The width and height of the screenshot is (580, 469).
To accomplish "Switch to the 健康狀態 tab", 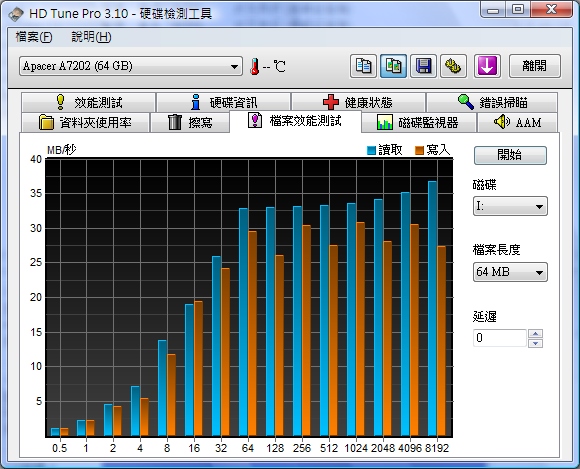I will 358,102.
